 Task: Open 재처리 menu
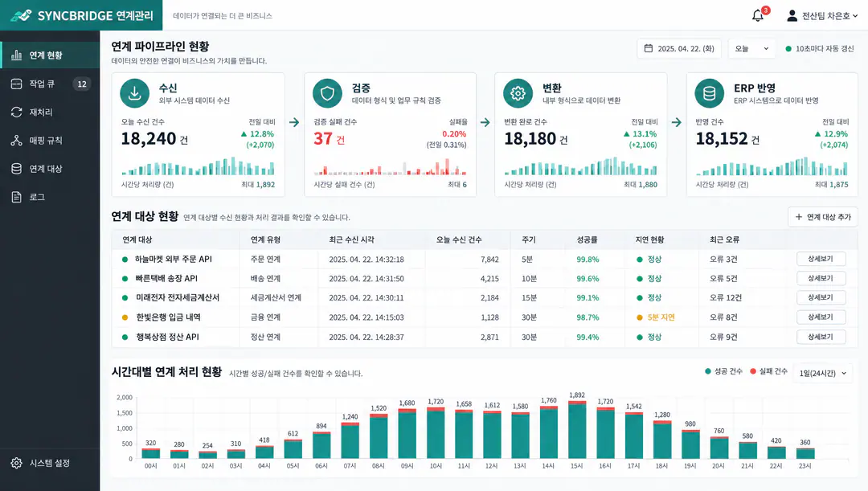coord(50,112)
